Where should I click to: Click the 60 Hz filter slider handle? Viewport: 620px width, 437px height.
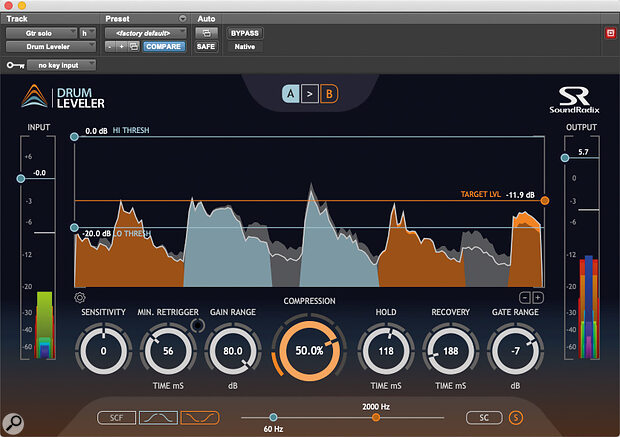pos(273,417)
